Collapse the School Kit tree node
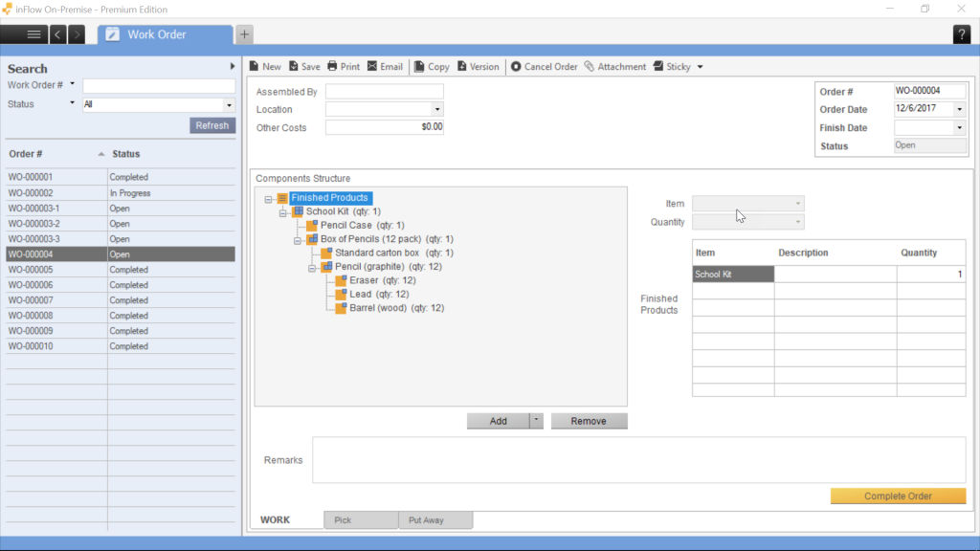 (283, 212)
